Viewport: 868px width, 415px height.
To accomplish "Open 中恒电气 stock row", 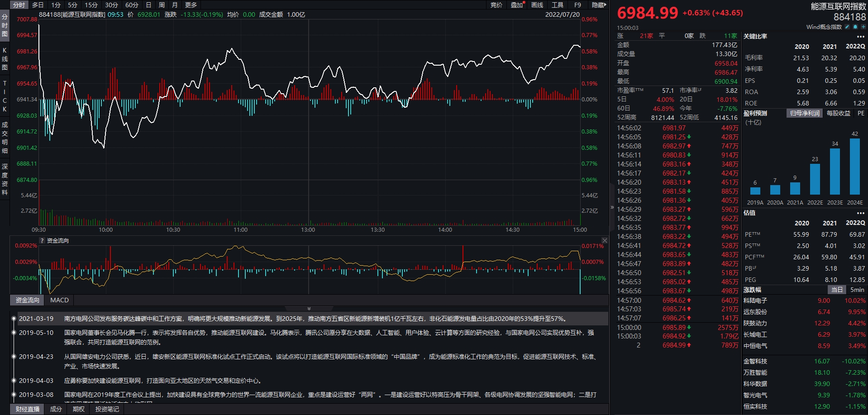I will pos(805,346).
